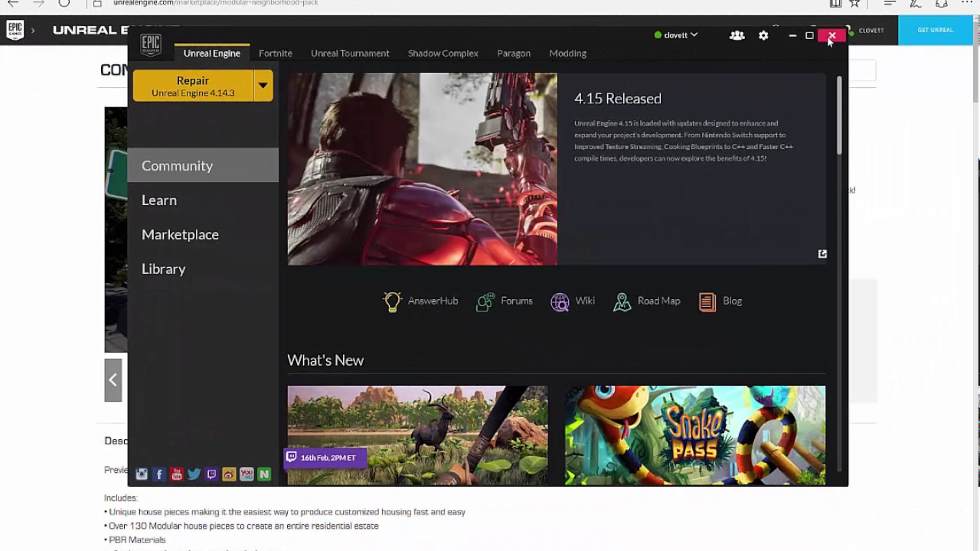Open the browser more options ellipsis

click(x=967, y=3)
